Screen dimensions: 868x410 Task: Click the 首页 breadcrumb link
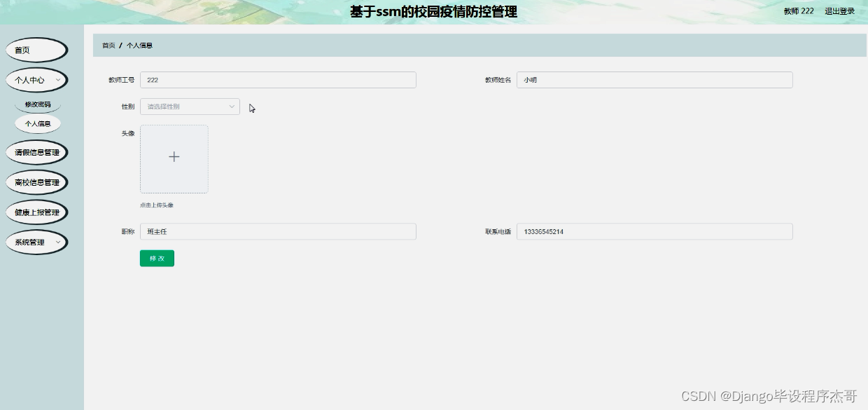(108, 46)
